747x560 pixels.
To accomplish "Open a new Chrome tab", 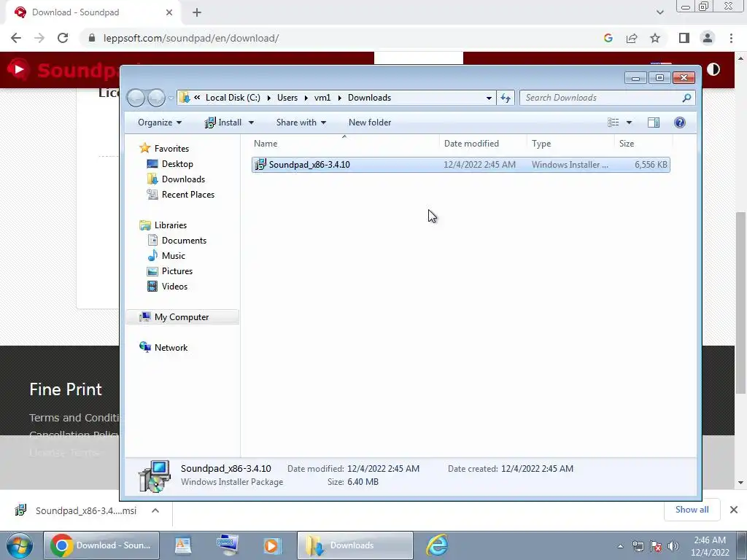I will coord(197,12).
